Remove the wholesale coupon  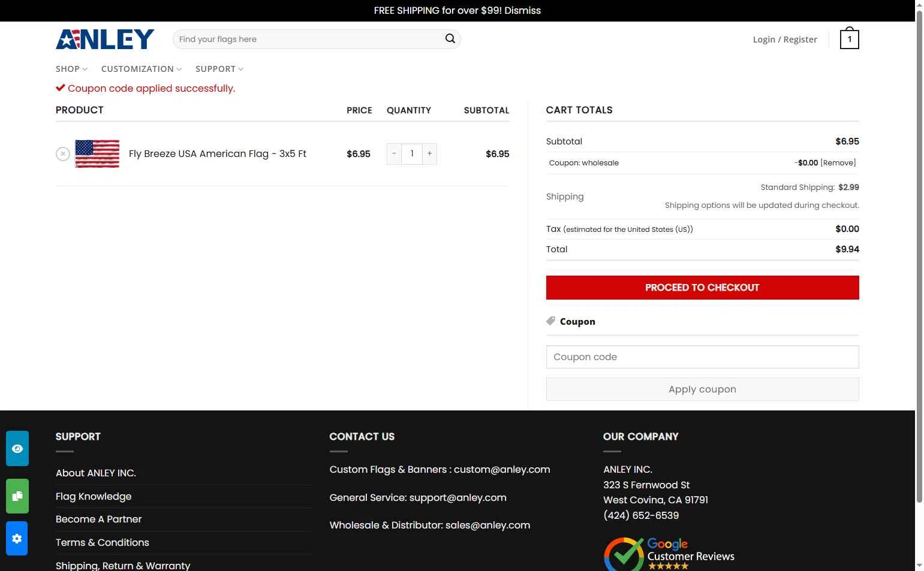click(x=838, y=163)
